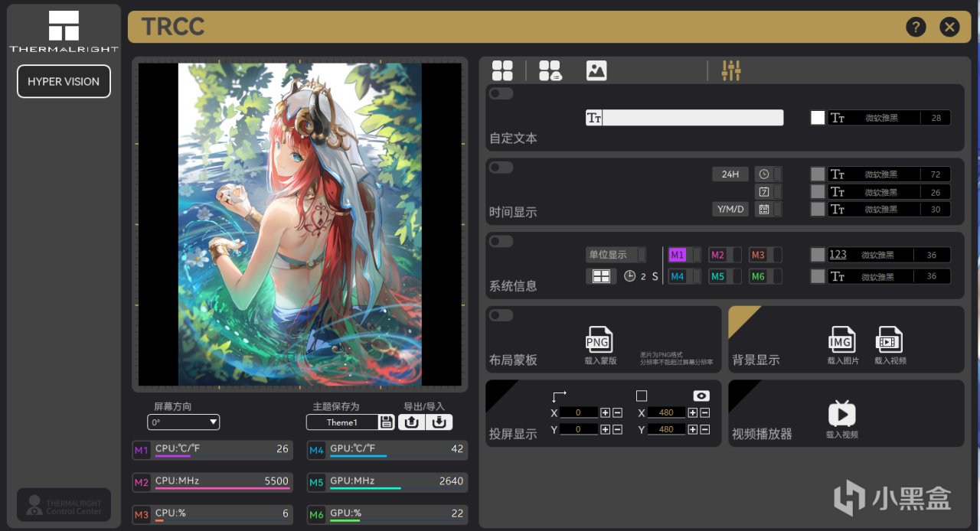The image size is (980, 531).
Task: Open the 屏幕方向 screen rotation dropdown
Action: pyautogui.click(x=184, y=422)
